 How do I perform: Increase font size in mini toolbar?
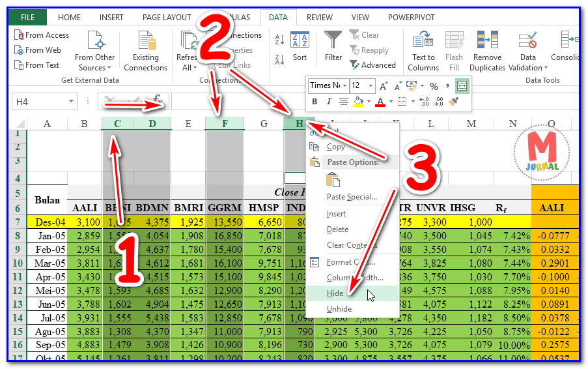pos(384,86)
